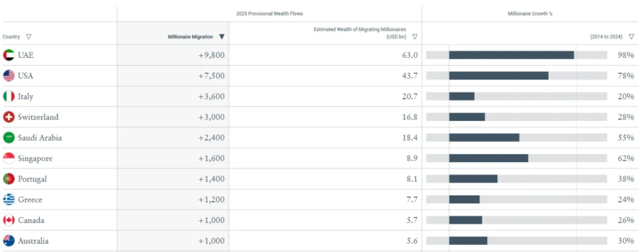
Task: Click the Portugal flag icon
Action: tap(8, 179)
